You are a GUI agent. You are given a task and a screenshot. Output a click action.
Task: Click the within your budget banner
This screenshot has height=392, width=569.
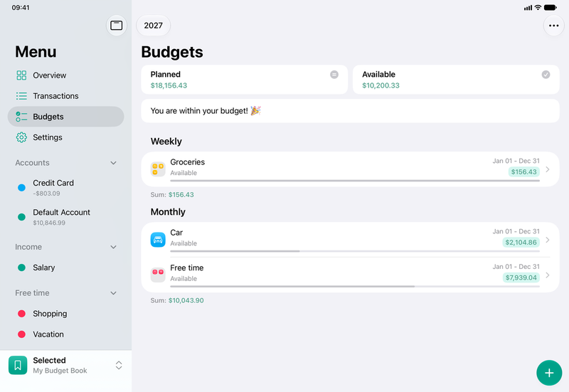[x=350, y=111]
